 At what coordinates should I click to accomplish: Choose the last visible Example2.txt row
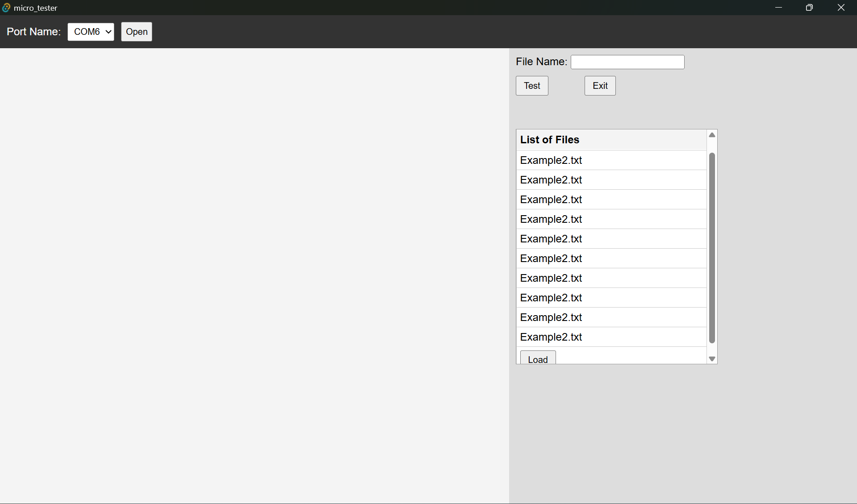[x=551, y=337]
